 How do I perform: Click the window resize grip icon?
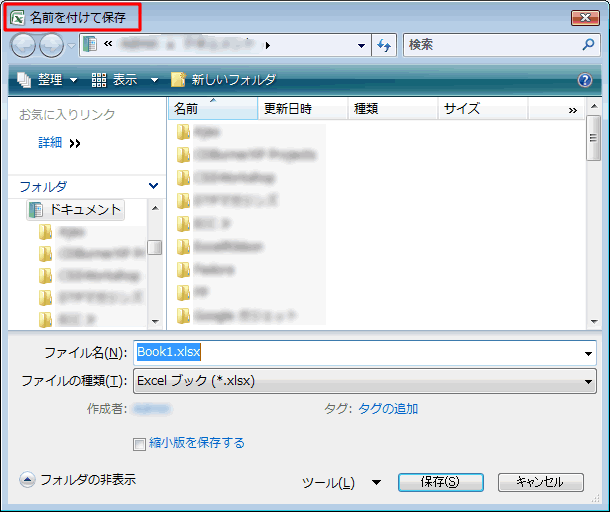click(x=596, y=499)
